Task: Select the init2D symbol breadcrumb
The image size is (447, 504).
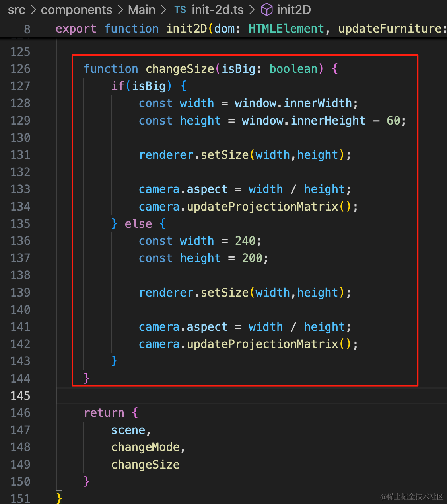Action: [x=294, y=10]
